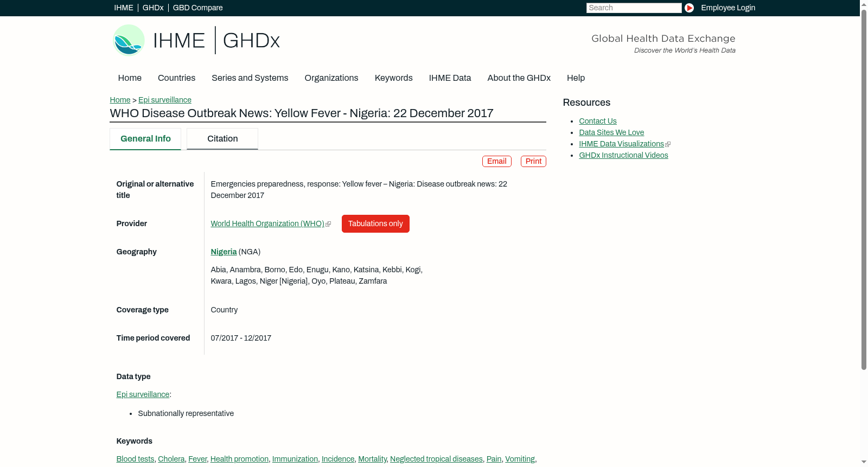Switch to the Citation tab

[x=222, y=139]
